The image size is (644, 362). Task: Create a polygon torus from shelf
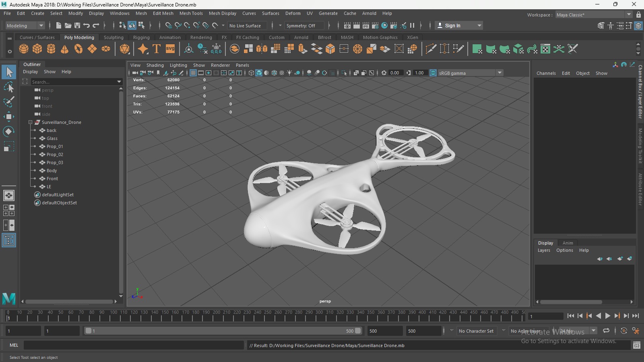(x=78, y=49)
